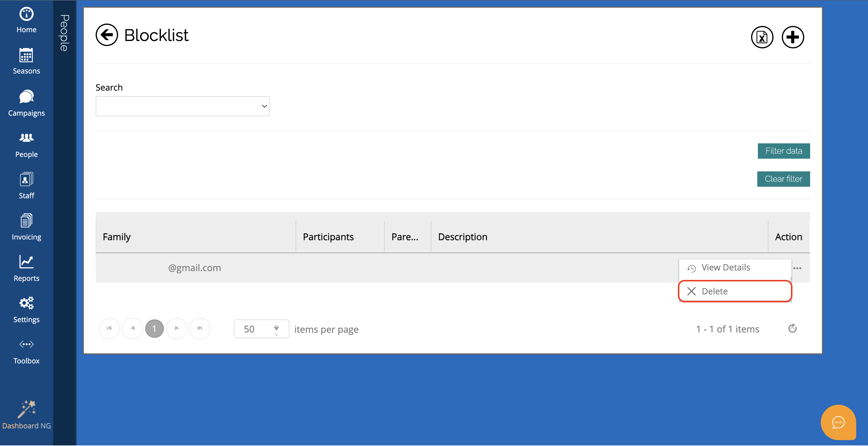Navigate to Invoicing
Viewport: 868px width, 446px height.
(26, 227)
